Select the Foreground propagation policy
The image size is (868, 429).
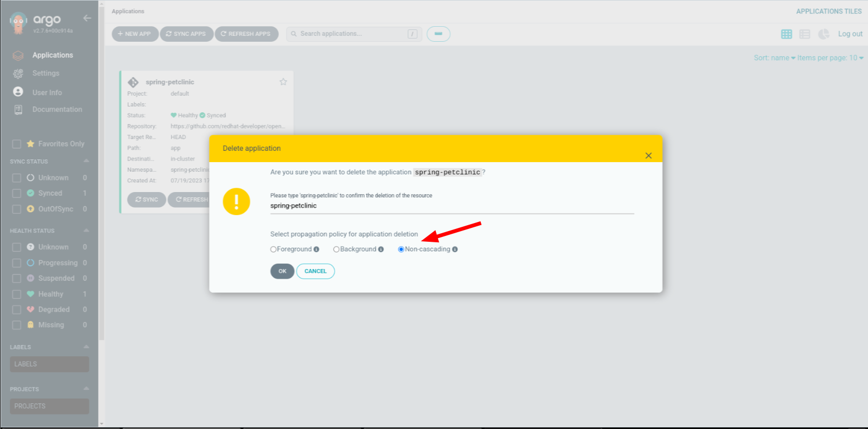tap(274, 249)
